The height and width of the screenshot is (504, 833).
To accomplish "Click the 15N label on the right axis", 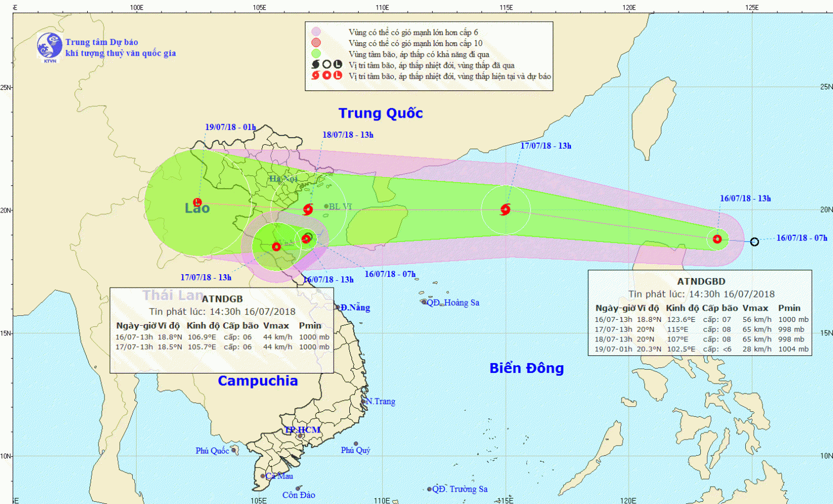I will point(826,333).
